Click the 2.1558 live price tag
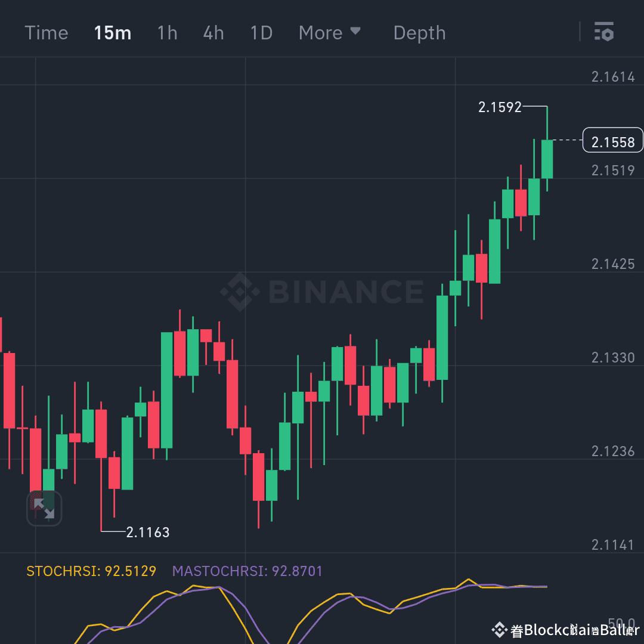 (612, 141)
